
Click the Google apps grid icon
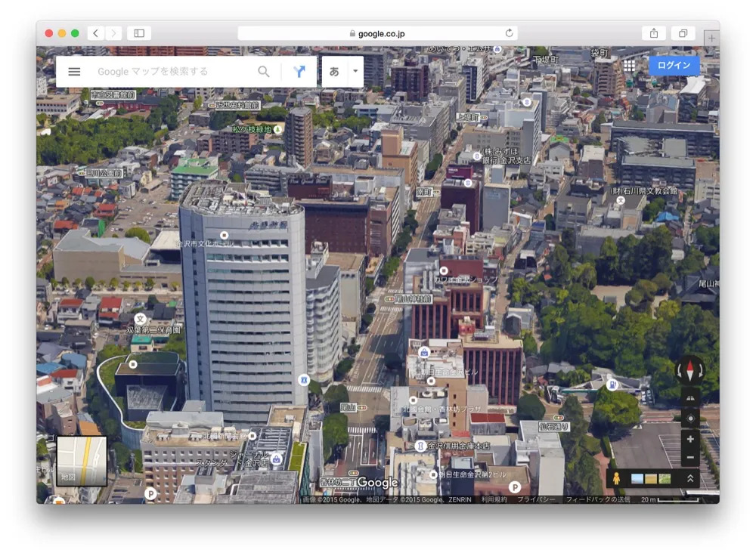click(630, 66)
